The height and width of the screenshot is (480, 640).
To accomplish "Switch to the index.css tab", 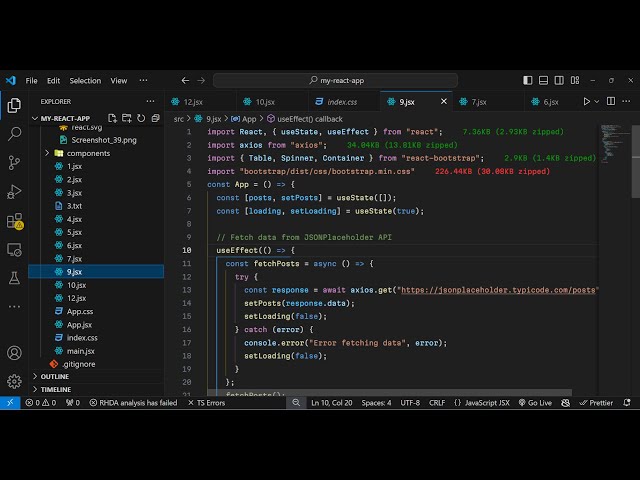I will click(x=342, y=101).
